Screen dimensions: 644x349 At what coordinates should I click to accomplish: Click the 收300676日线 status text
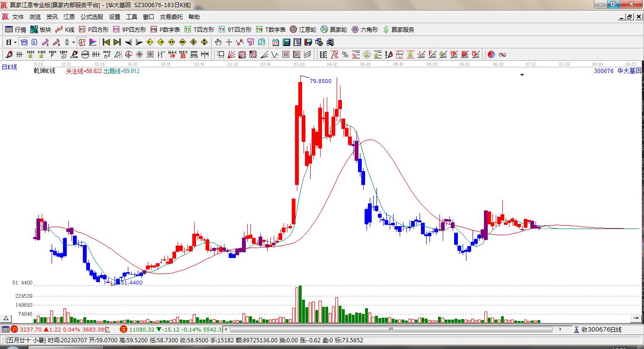(x=601, y=330)
